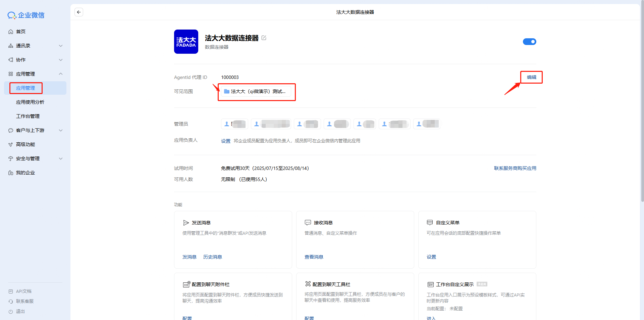
Task: Click the first administrator avatar chip
Action: tap(234, 124)
